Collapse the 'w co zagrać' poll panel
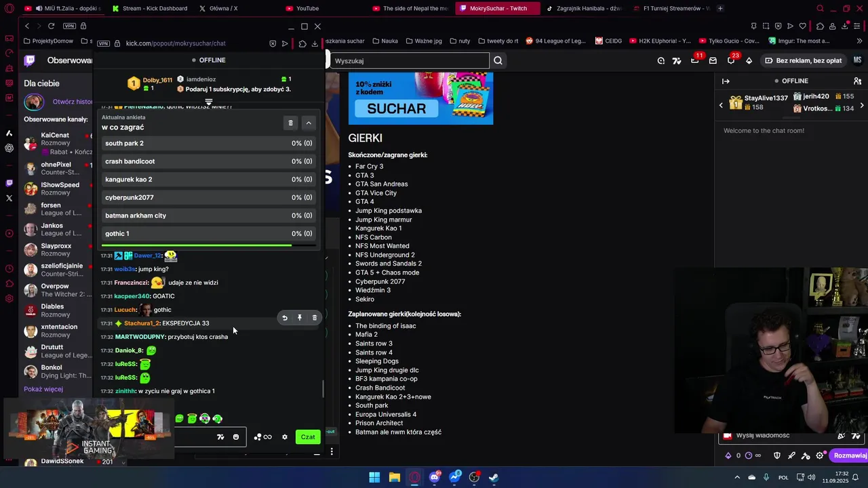This screenshot has height=488, width=868. (x=309, y=123)
